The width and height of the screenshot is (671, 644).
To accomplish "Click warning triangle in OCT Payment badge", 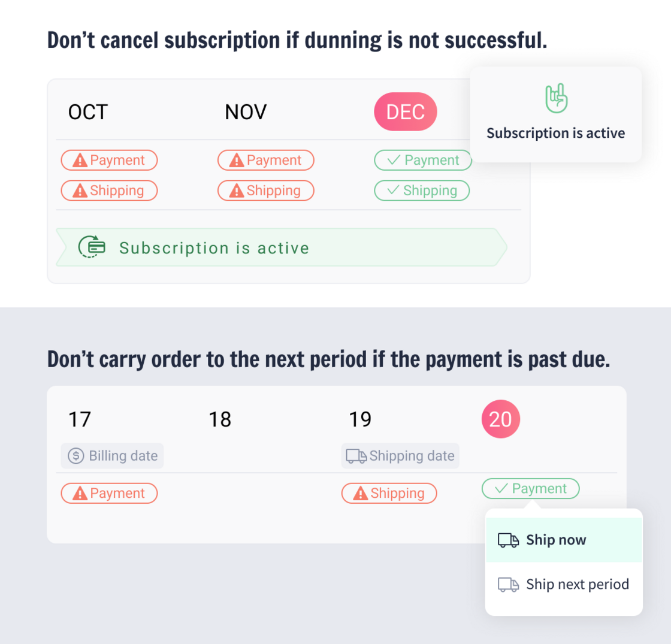I will click(x=80, y=161).
